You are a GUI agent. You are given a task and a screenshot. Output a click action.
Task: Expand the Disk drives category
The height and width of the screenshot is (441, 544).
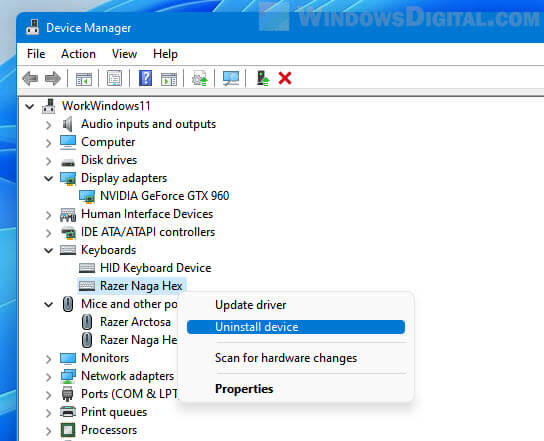(49, 161)
